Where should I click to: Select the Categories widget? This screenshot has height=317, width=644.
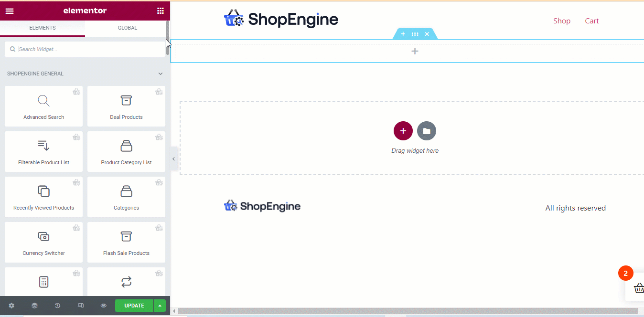(126, 197)
